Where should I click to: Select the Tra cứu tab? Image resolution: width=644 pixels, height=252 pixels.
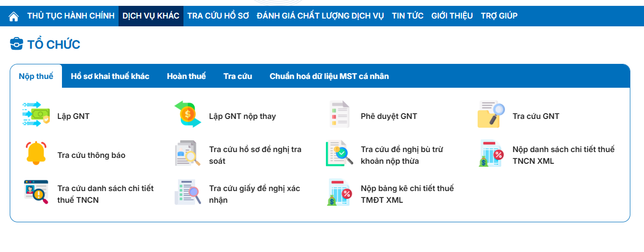[x=238, y=76]
